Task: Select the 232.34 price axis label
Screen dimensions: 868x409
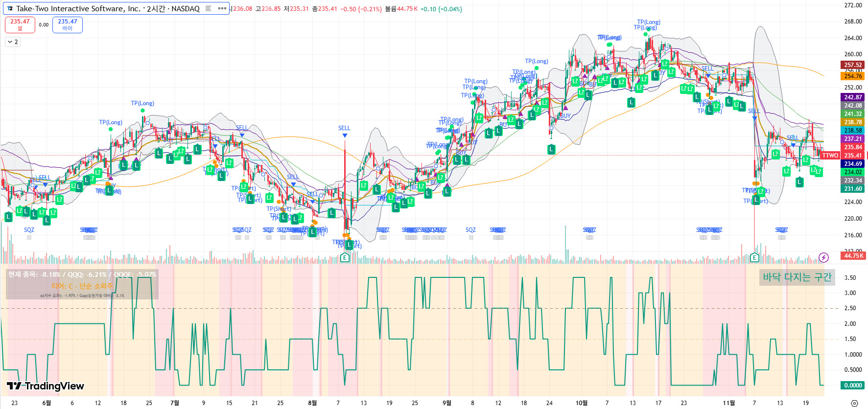Action: click(x=853, y=181)
